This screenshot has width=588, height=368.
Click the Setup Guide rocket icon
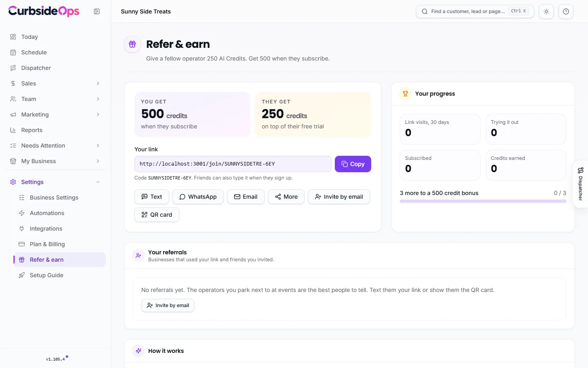pyautogui.click(x=22, y=275)
